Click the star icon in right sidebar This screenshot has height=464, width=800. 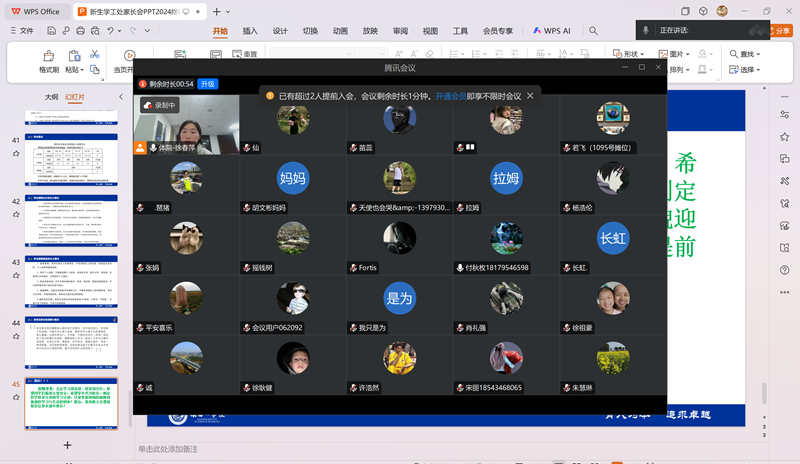pos(785,136)
